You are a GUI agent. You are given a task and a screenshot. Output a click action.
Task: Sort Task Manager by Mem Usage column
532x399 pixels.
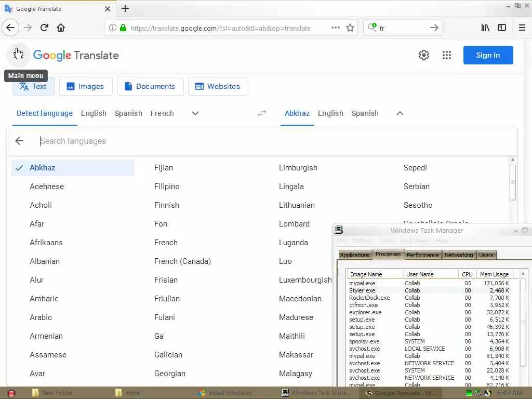[x=494, y=274]
